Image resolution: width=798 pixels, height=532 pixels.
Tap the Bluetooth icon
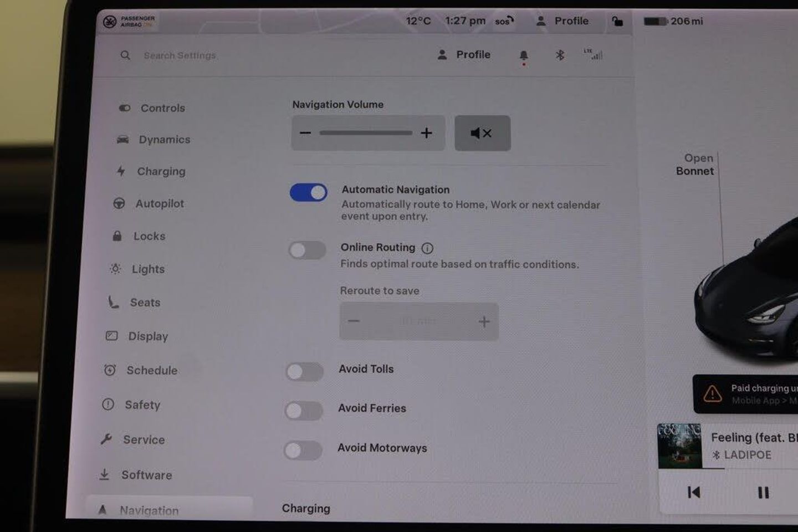(x=560, y=55)
